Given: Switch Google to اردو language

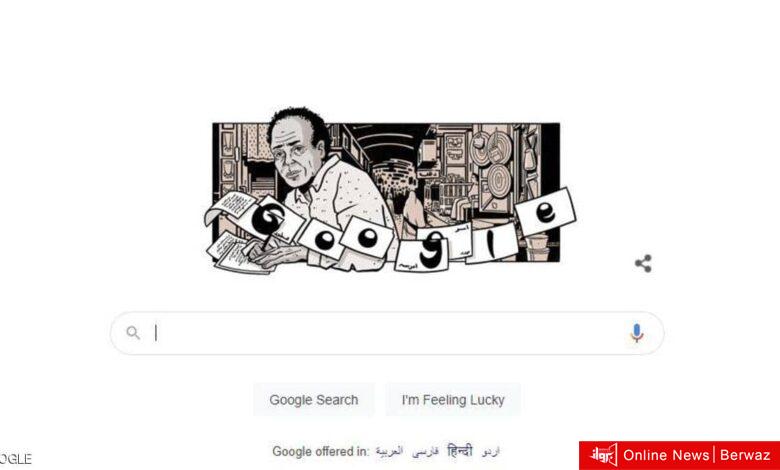Looking at the screenshot, I should (x=490, y=452).
